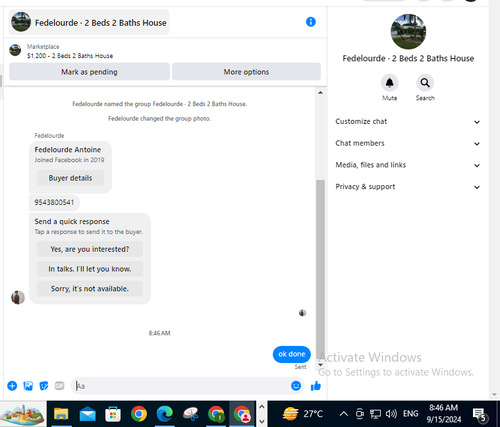500x427 pixels.
Task: Launch Microsoft Store from the taskbar
Action: (x=113, y=414)
